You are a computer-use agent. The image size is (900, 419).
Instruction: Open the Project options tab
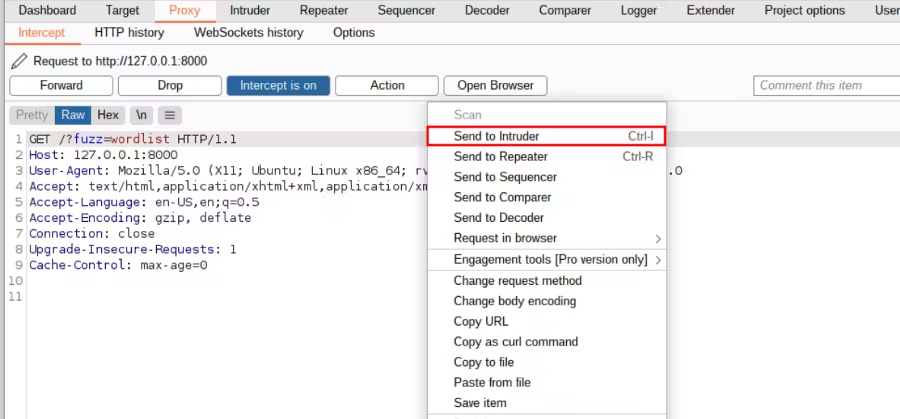(x=805, y=10)
